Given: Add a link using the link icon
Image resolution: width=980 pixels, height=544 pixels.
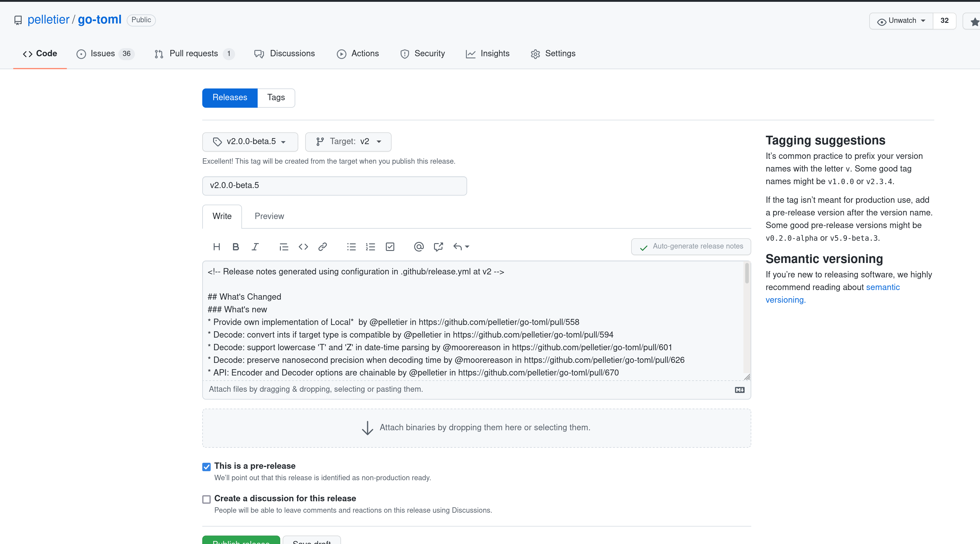Looking at the screenshot, I should (322, 247).
